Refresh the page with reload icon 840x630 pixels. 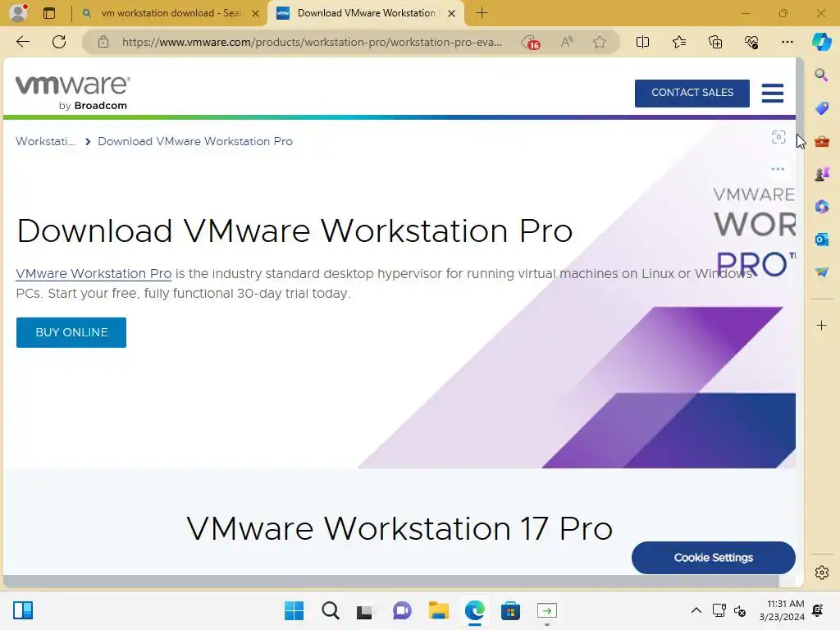tap(59, 42)
